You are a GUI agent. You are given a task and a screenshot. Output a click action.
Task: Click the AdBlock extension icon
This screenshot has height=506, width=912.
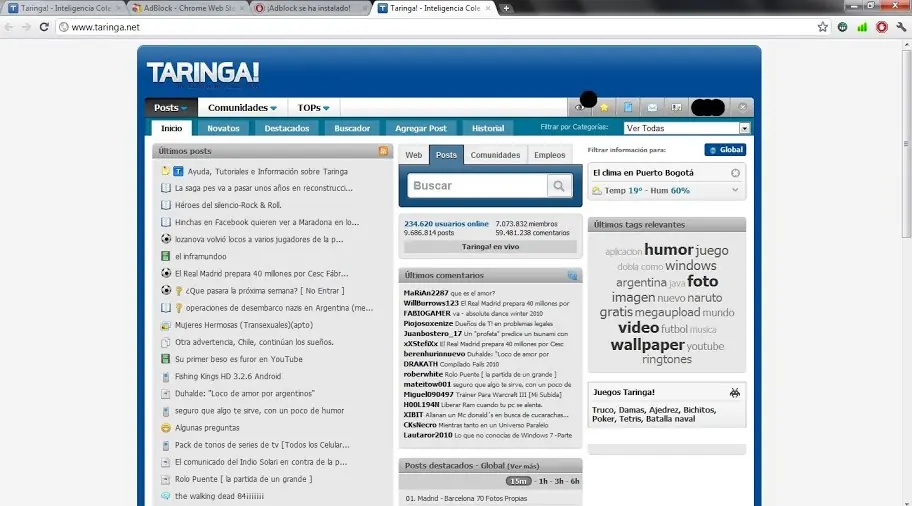[x=882, y=27]
